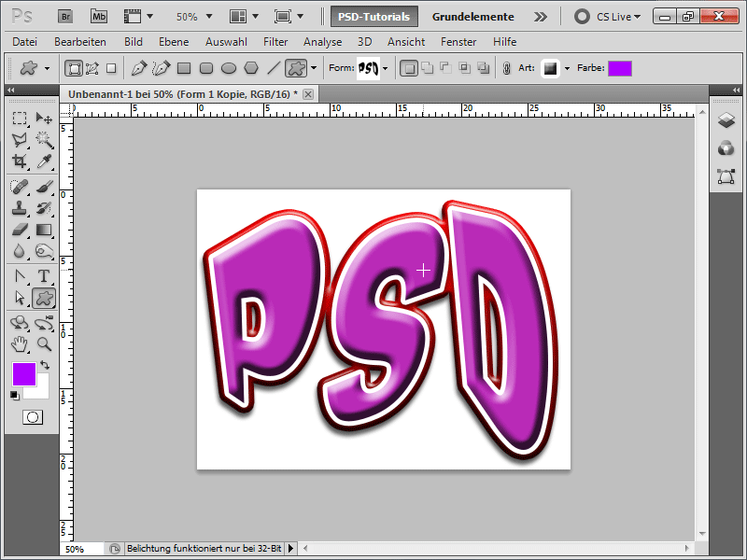Select the Eyedropper tool

click(44, 161)
